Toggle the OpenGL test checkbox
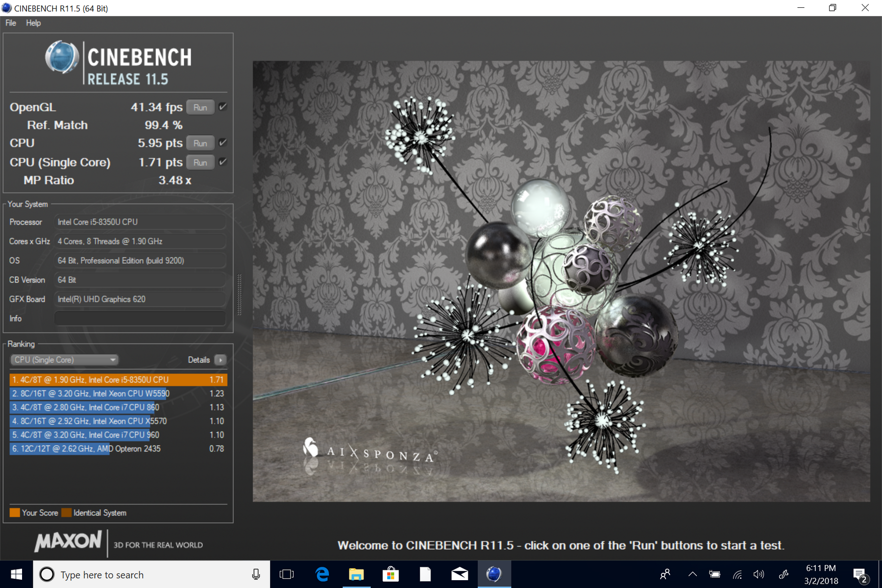The image size is (882, 588). [223, 107]
